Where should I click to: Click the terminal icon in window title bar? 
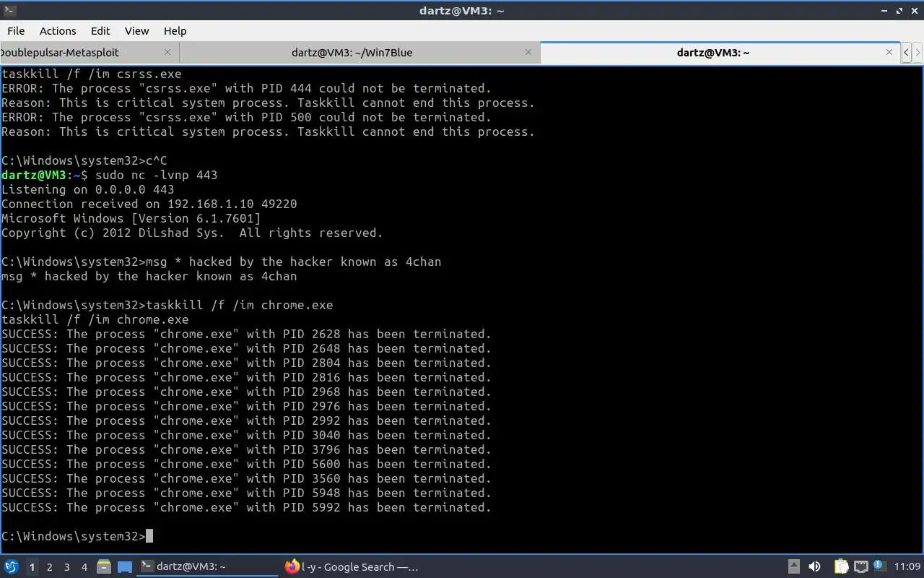tap(8, 10)
